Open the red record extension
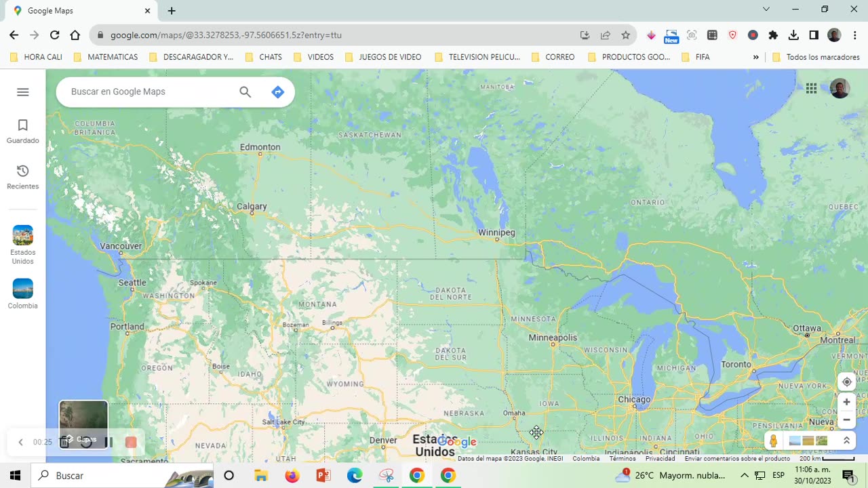 click(x=753, y=35)
